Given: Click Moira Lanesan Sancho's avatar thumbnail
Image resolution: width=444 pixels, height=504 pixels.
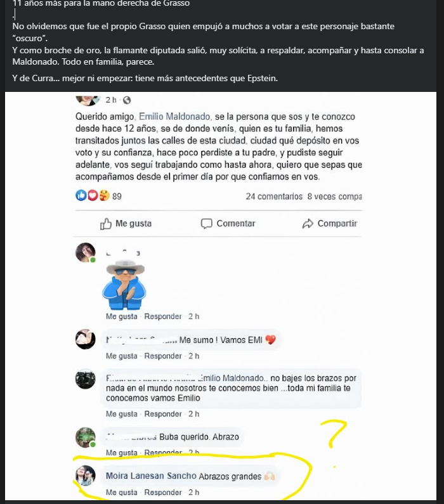Looking at the screenshot, I should click(85, 475).
